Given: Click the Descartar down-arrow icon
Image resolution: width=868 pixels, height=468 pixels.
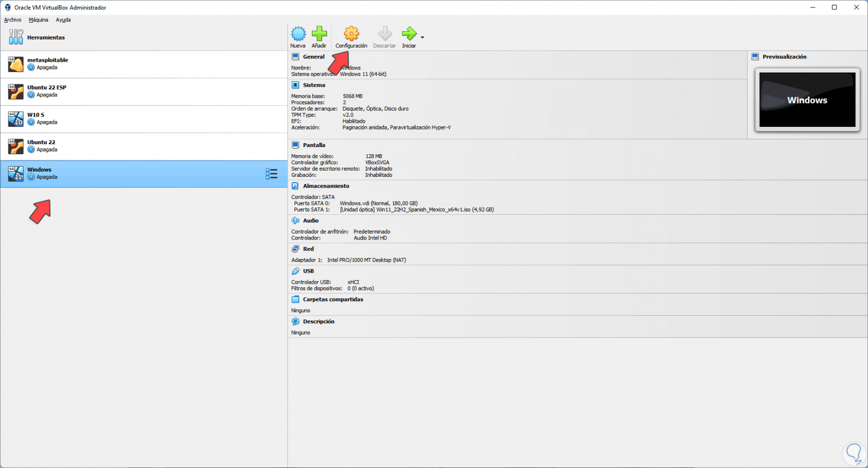Looking at the screenshot, I should (x=385, y=34).
